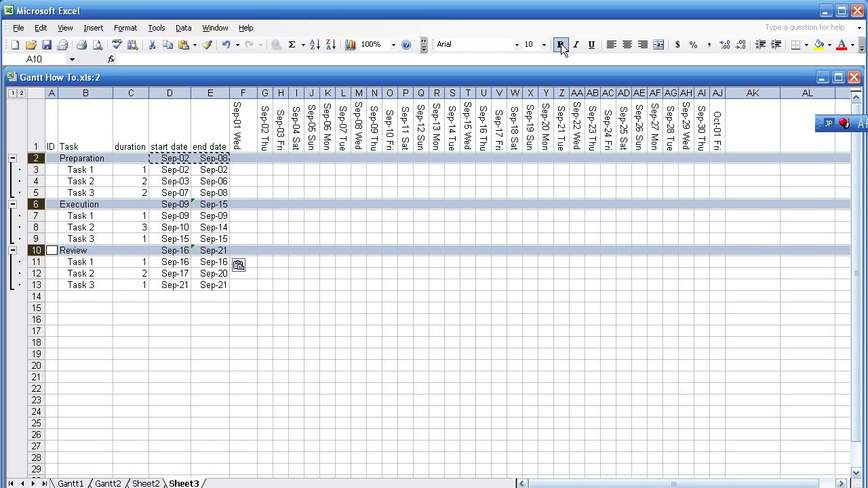This screenshot has width=868, height=488.
Task: Select column B by its header
Action: [x=85, y=93]
